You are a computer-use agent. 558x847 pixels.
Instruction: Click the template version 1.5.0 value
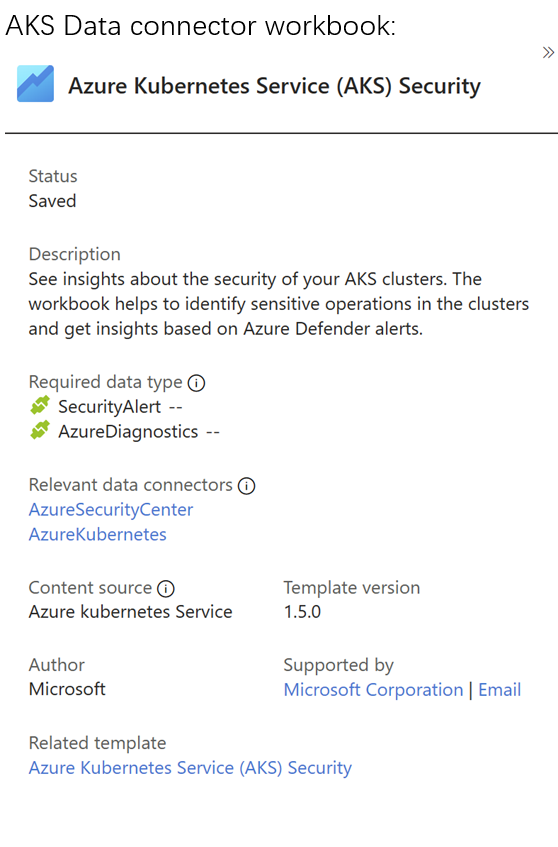pyautogui.click(x=302, y=611)
